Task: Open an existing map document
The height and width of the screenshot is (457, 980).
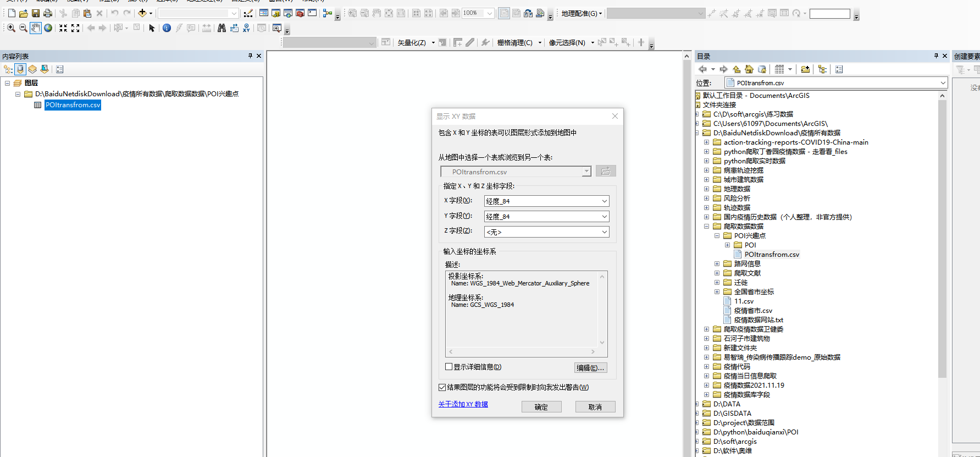Action: pyautogui.click(x=23, y=13)
